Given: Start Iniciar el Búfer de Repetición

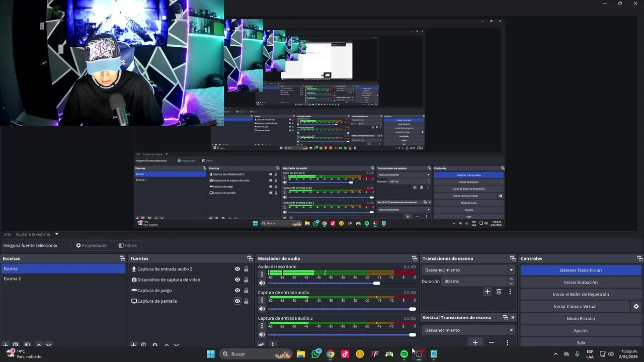Looking at the screenshot, I should [581, 294].
